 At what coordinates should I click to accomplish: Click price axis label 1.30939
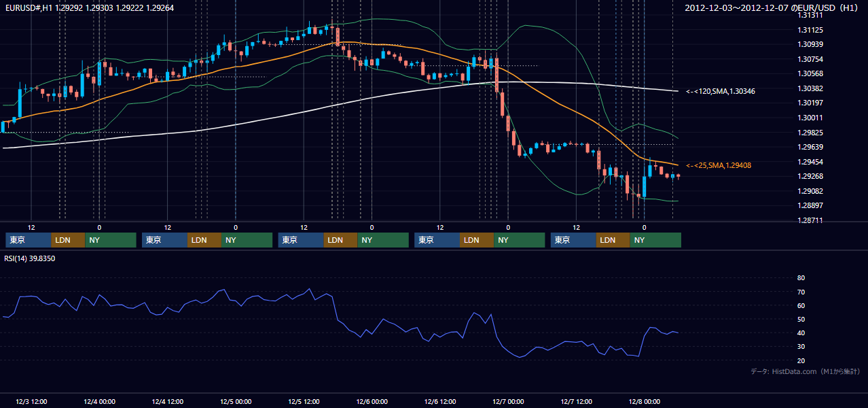click(x=810, y=44)
